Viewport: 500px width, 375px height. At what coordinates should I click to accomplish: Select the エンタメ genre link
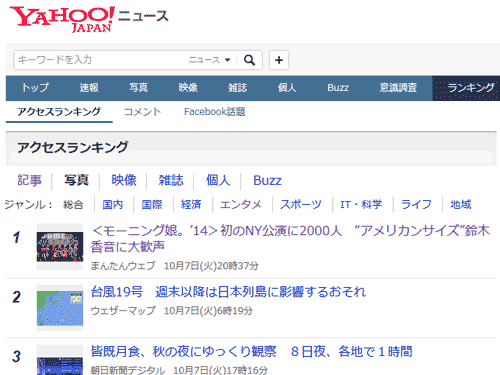point(241,204)
